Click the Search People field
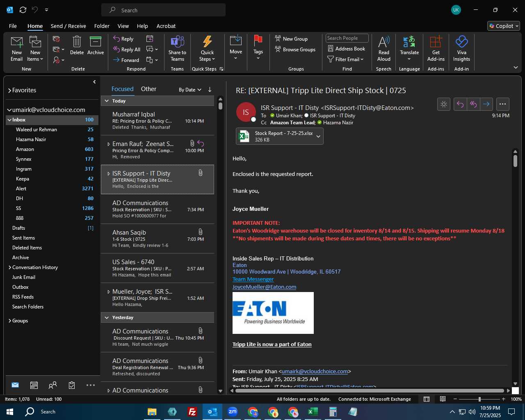 (347, 38)
